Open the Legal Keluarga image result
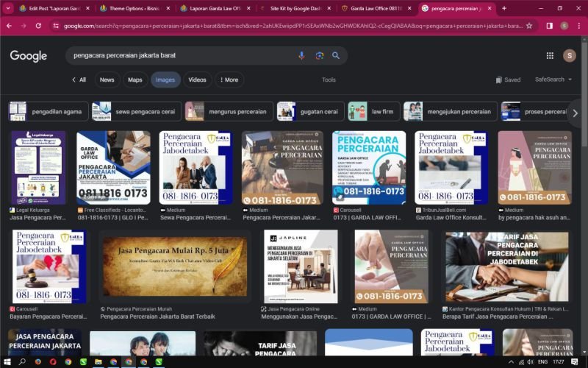 38,168
